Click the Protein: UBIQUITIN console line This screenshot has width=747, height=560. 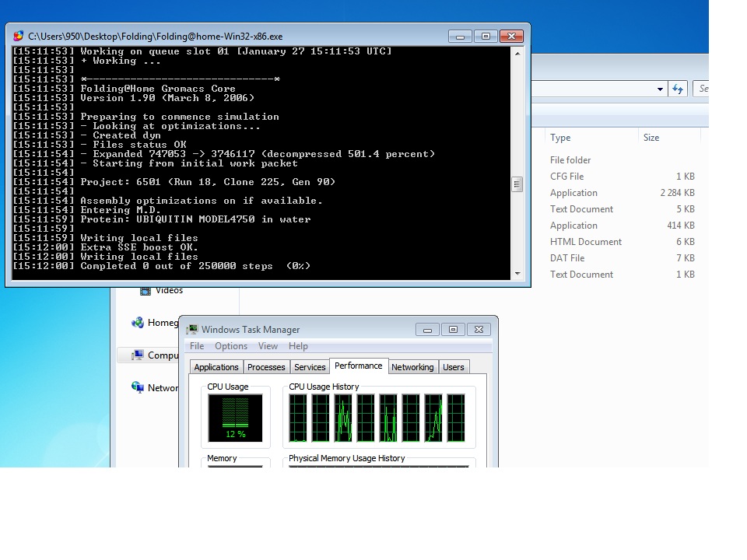(x=162, y=219)
